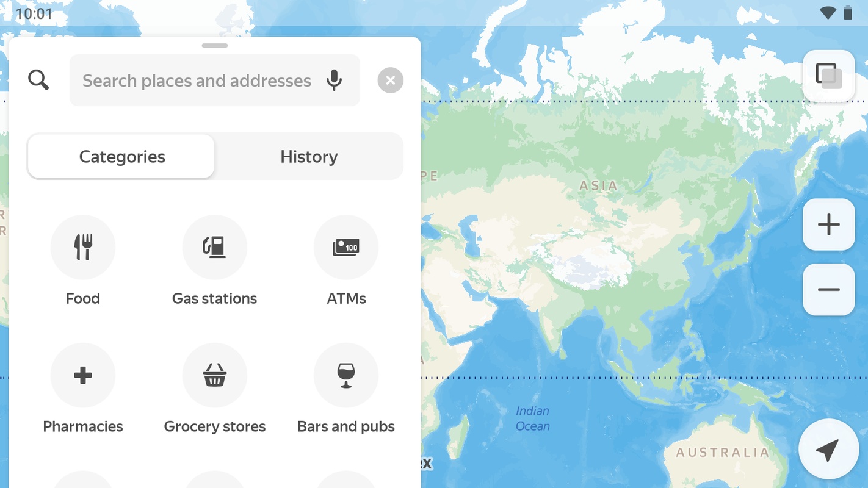Center map on my location
This screenshot has height=488, width=868.
pyautogui.click(x=828, y=450)
